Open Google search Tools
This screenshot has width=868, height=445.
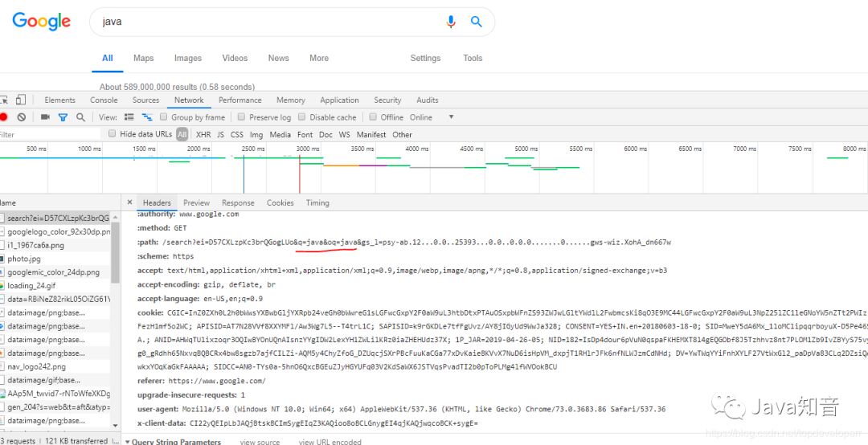473,58
